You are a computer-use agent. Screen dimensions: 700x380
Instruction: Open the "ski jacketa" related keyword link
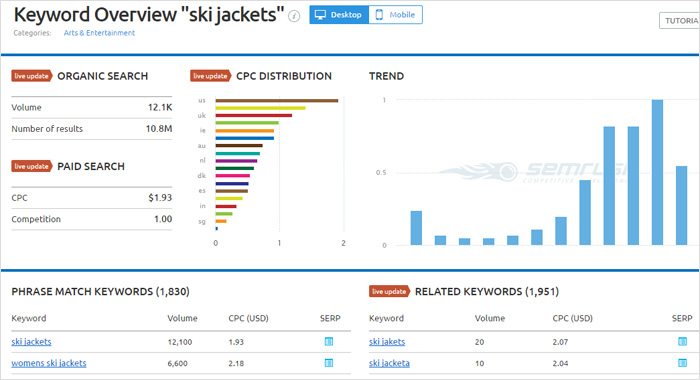point(389,363)
